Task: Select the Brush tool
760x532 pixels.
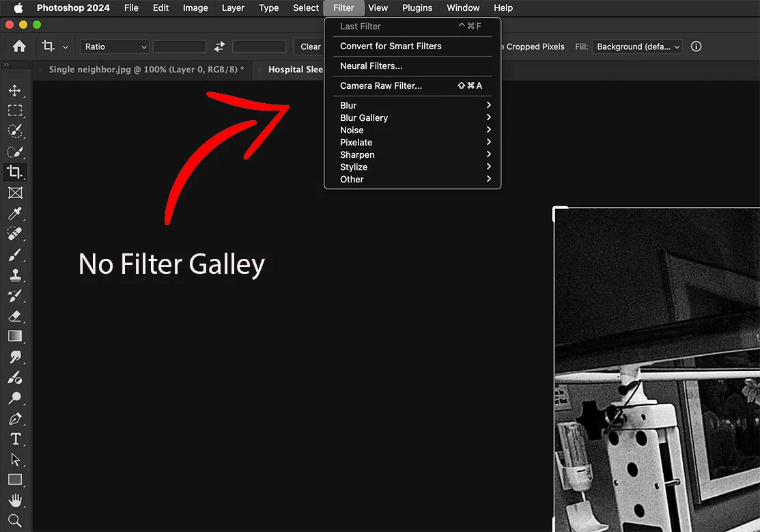Action: [14, 255]
